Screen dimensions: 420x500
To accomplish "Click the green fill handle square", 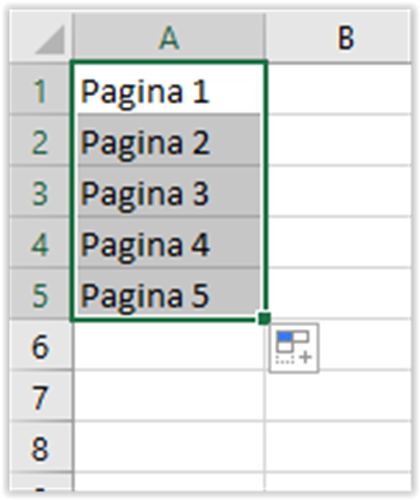I will (x=264, y=318).
